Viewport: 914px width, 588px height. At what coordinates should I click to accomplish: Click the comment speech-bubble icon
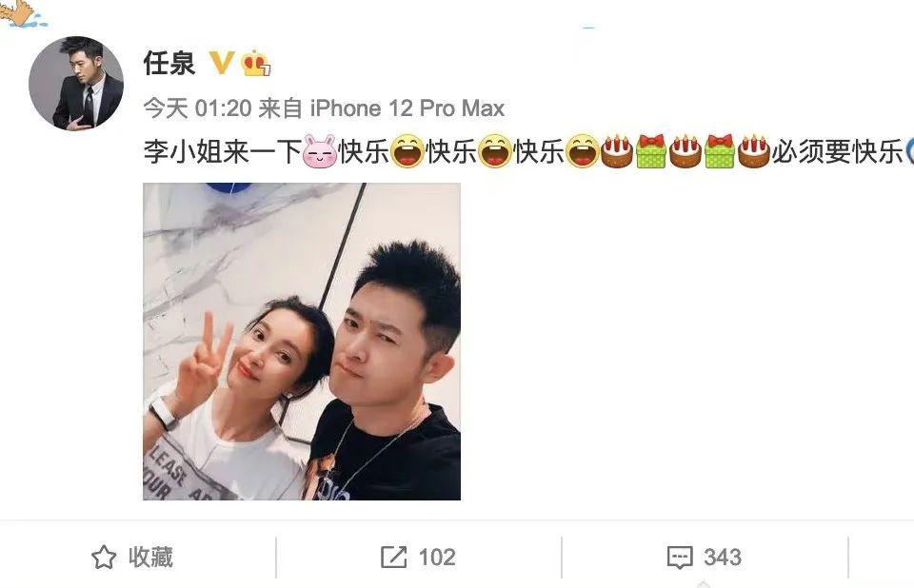tap(680, 558)
